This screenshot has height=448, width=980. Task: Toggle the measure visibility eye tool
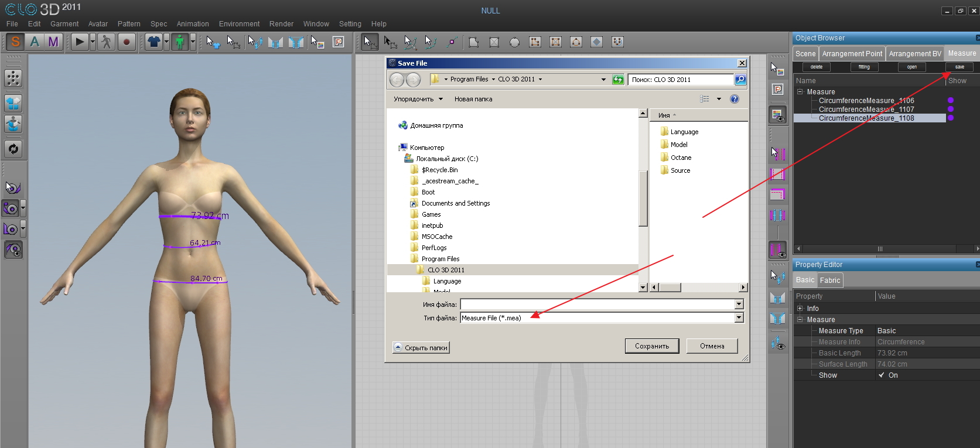[13, 249]
